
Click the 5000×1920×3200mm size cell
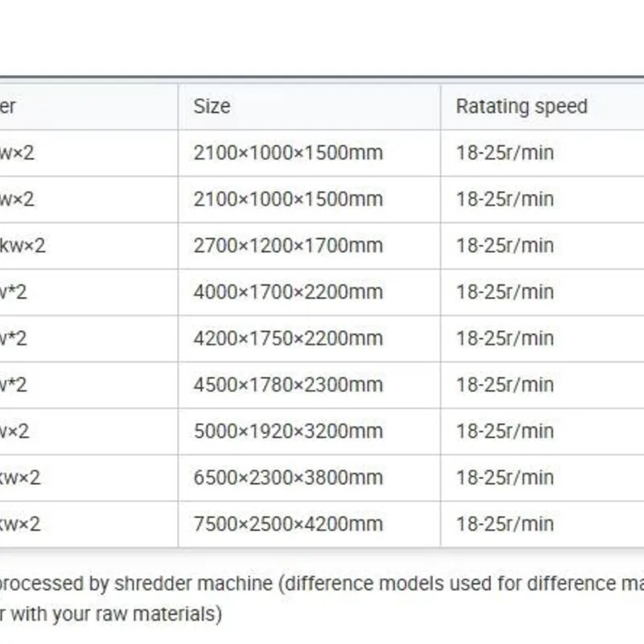pyautogui.click(x=288, y=431)
